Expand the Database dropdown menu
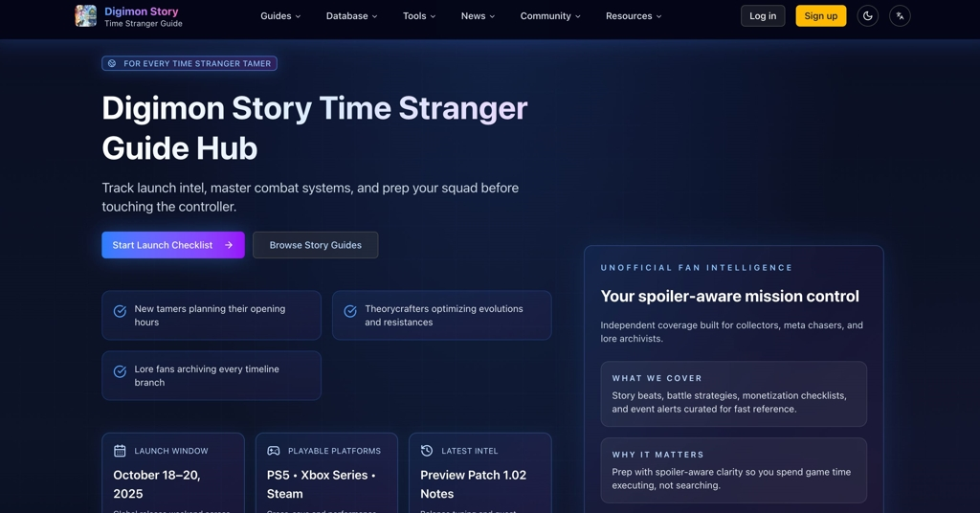The width and height of the screenshot is (980, 513). tap(351, 16)
